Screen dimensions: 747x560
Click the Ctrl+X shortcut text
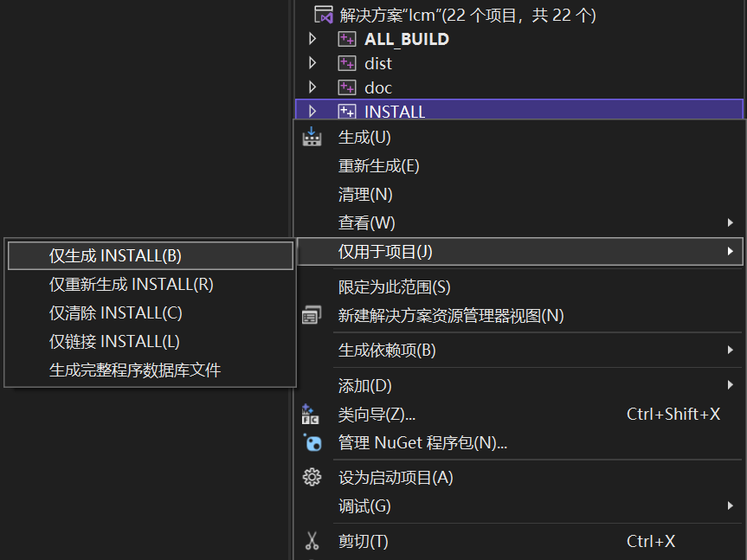(651, 541)
